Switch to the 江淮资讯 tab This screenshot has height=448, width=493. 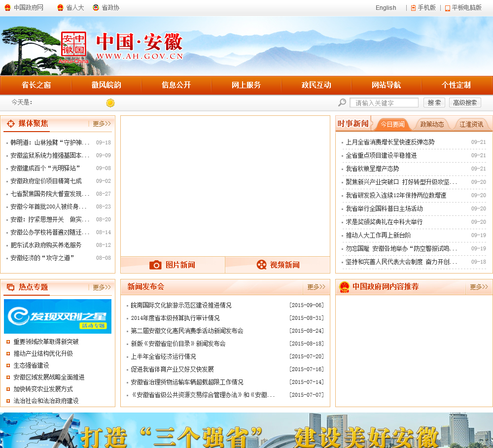tap(471, 124)
